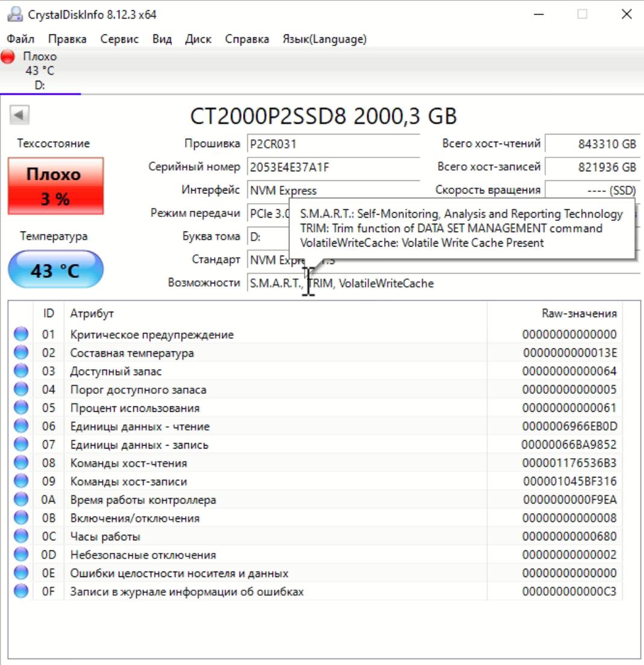Image resolution: width=644 pixels, height=665 pixels.
Task: Click raw value 000000000F9EA
Action: coord(570,500)
